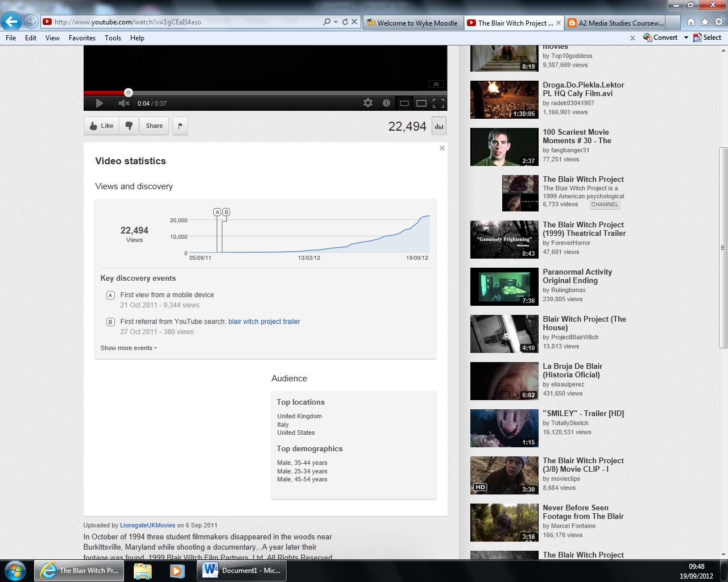This screenshot has width=728, height=582.
Task: Open the address bar dropdown arrow
Action: click(336, 22)
